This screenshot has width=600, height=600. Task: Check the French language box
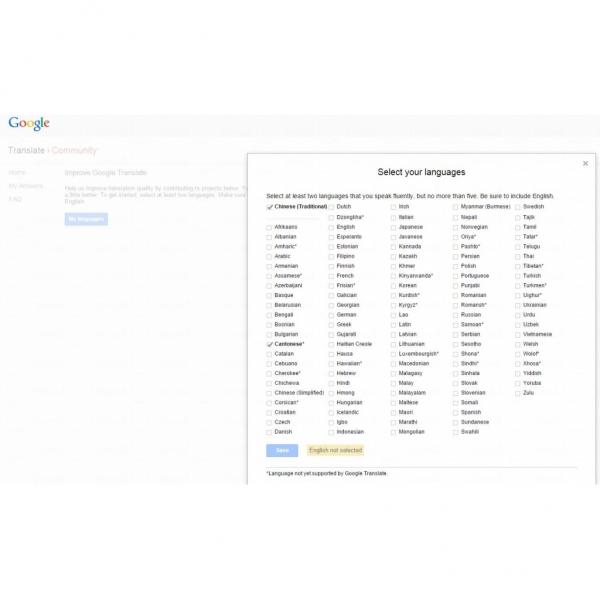coord(331,276)
